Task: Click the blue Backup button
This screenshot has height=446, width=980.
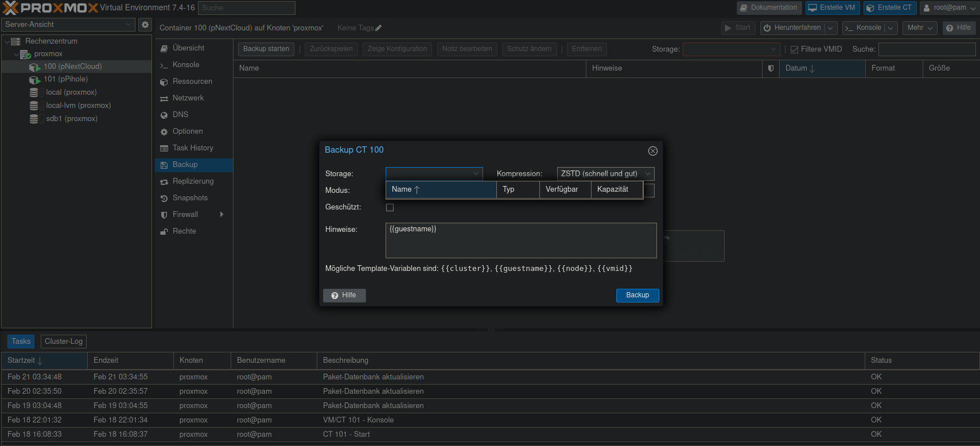Action: pyautogui.click(x=637, y=295)
